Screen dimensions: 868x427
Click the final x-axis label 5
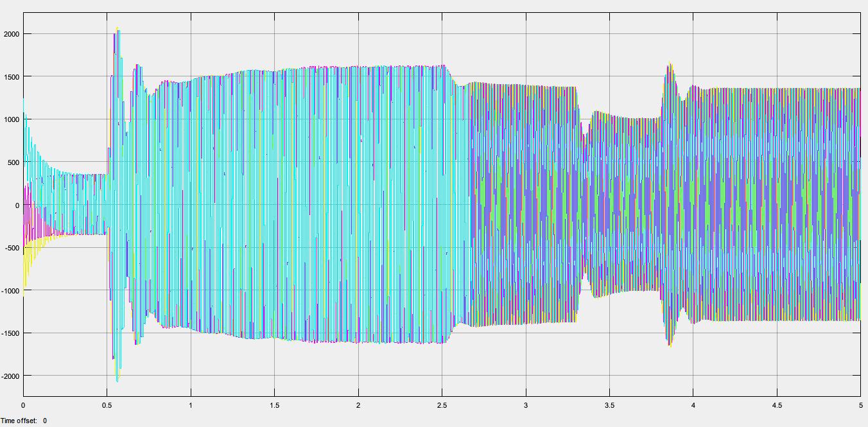860,406
